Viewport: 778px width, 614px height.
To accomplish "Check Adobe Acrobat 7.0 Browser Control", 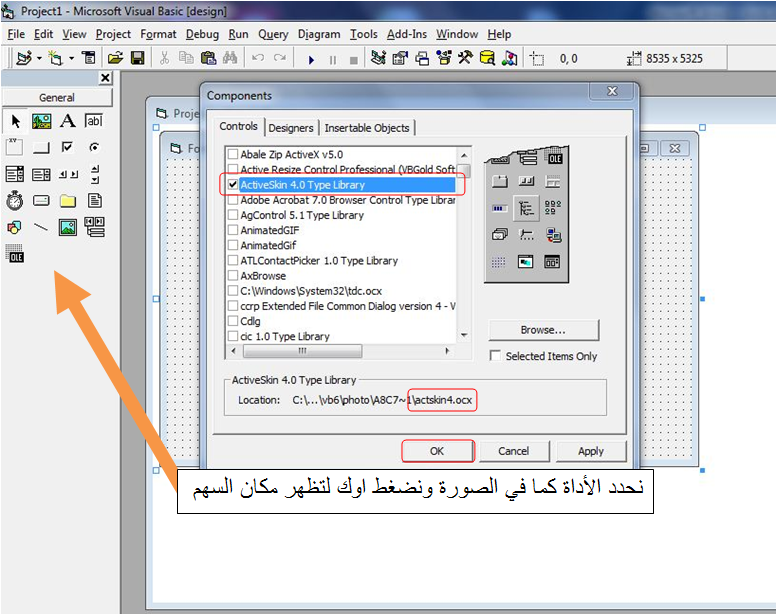I will [233, 200].
